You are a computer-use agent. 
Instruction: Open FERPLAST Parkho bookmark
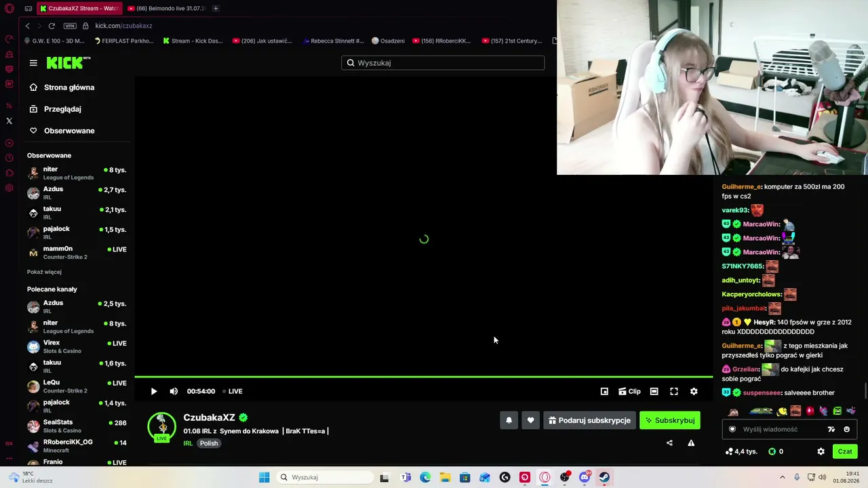(123, 41)
